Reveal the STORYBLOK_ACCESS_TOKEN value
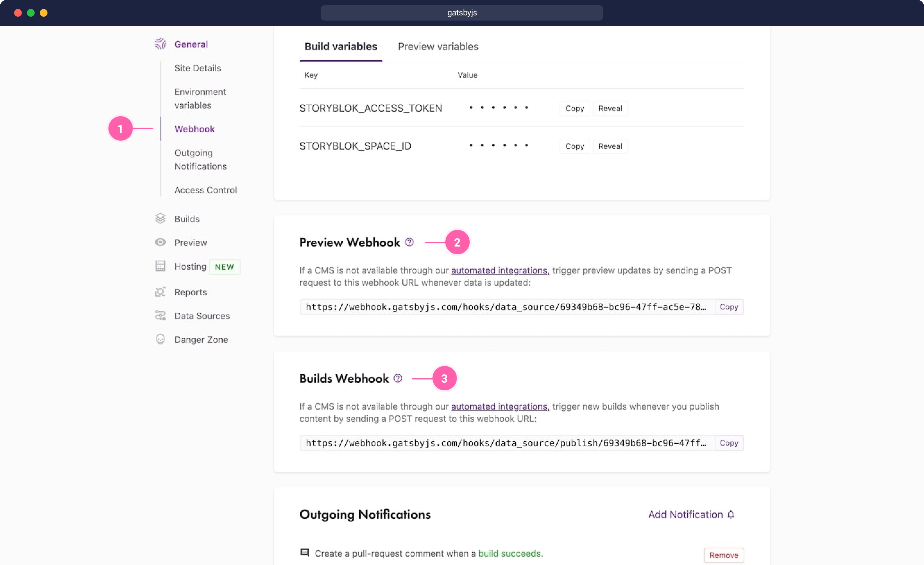Screen dimensions: 924x565 (610, 109)
